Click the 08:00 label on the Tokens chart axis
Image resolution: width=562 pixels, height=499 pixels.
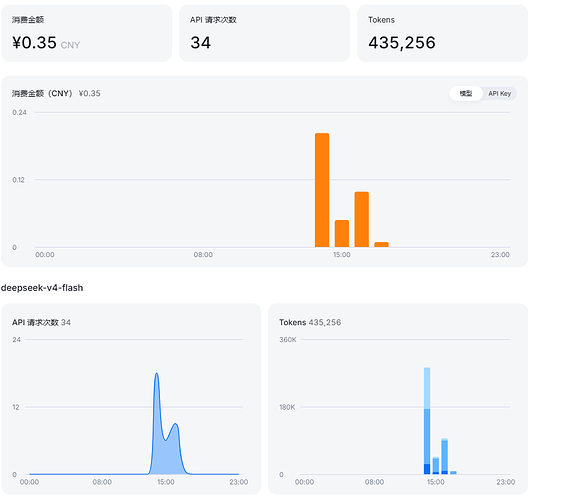coord(374,482)
